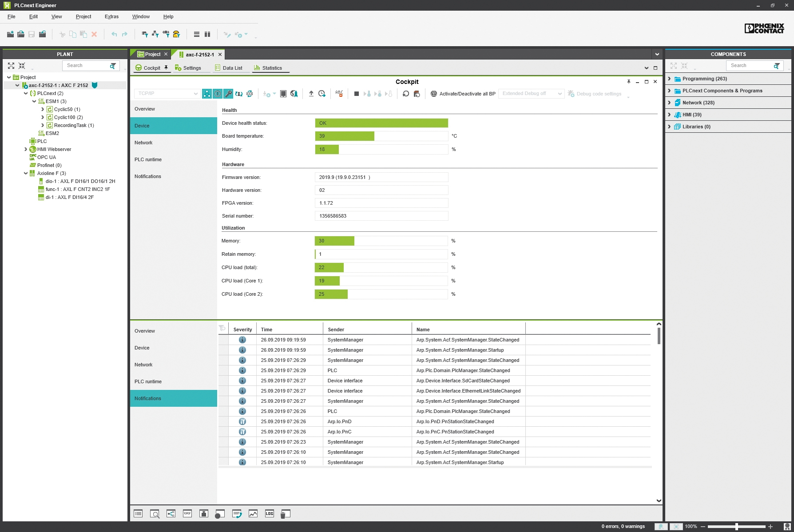Expand the Cyclic50 (1) tree node
The width and height of the screenshot is (794, 532).
point(43,109)
